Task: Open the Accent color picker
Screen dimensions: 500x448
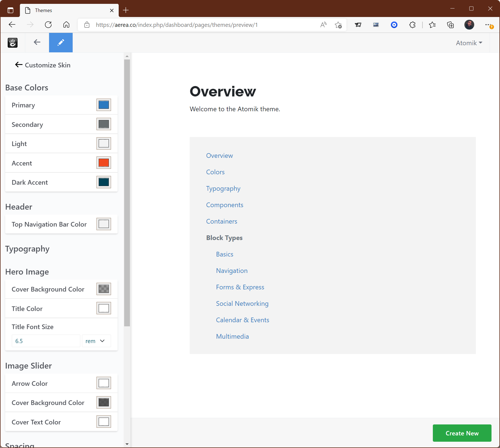Action: (104, 163)
